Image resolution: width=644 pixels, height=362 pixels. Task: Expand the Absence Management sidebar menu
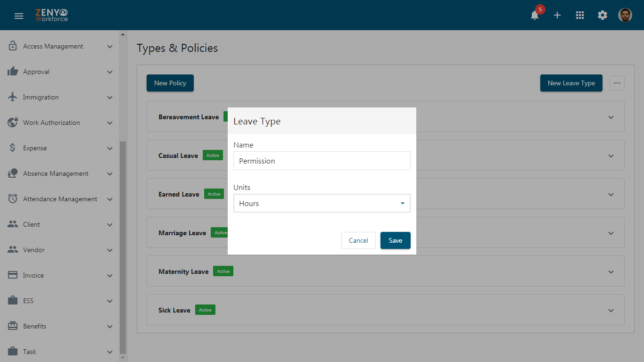[60, 173]
